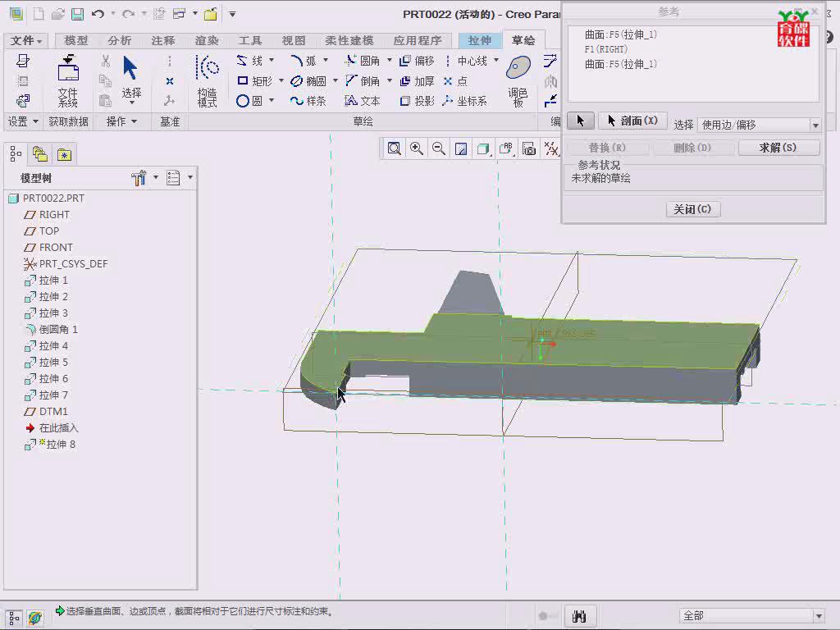Viewport: 840px width, 630px height.
Task: Select the DTM1 datum plane in model tree
Action: coord(46,412)
